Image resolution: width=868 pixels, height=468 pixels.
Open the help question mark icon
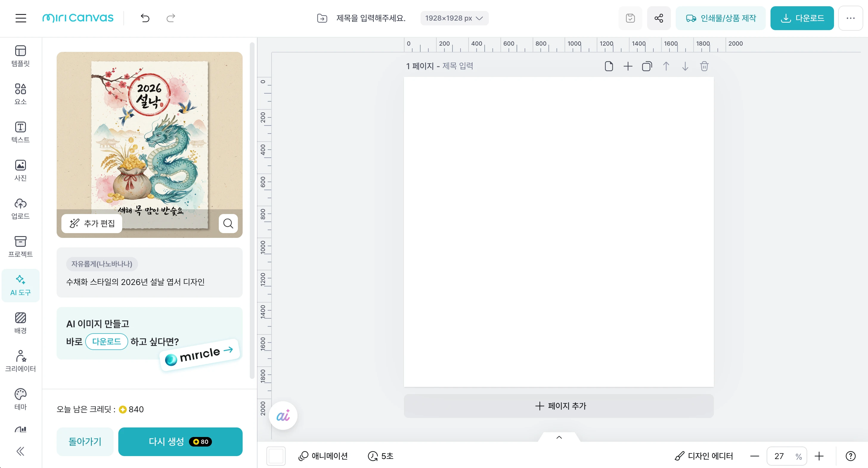[850, 456]
